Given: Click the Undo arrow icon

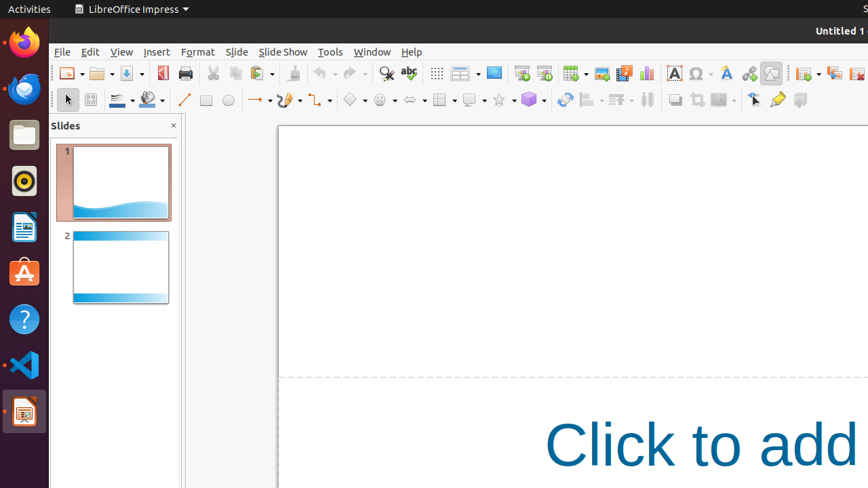Looking at the screenshot, I should 321,73.
